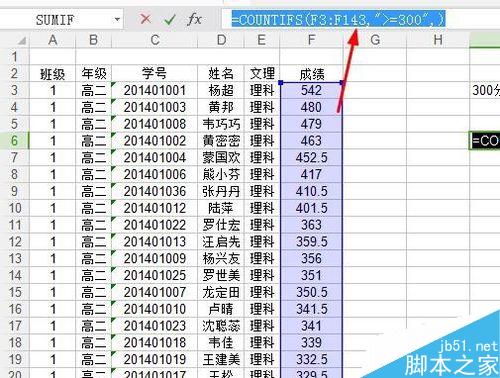The width and height of the screenshot is (500, 378).
Task: Select column B header
Action: point(93,40)
